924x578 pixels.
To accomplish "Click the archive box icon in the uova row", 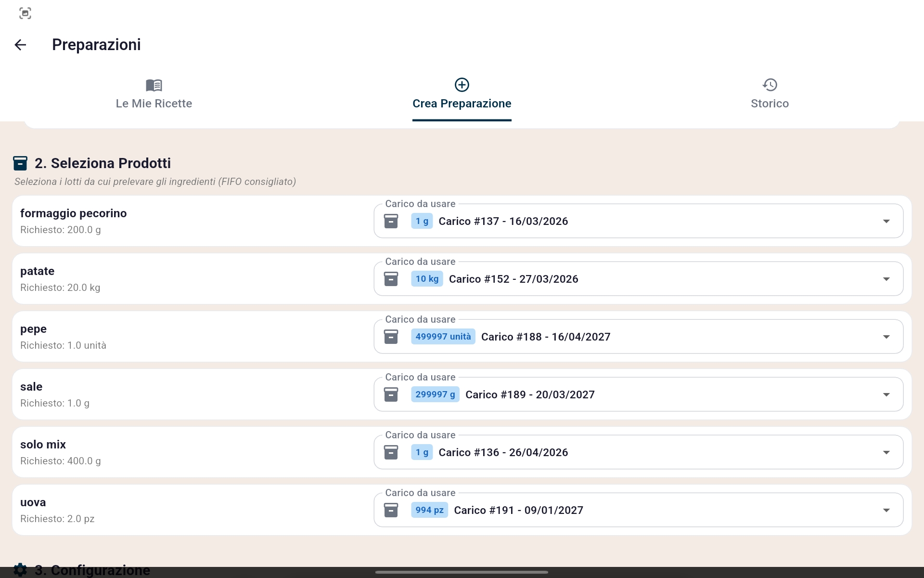I will point(391,510).
